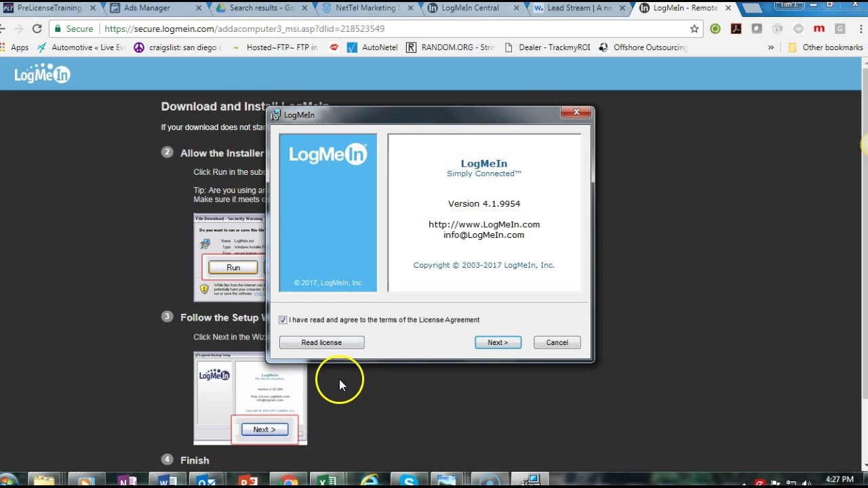Open a new browser tab
Screen dimensions: 868x488
751,9
